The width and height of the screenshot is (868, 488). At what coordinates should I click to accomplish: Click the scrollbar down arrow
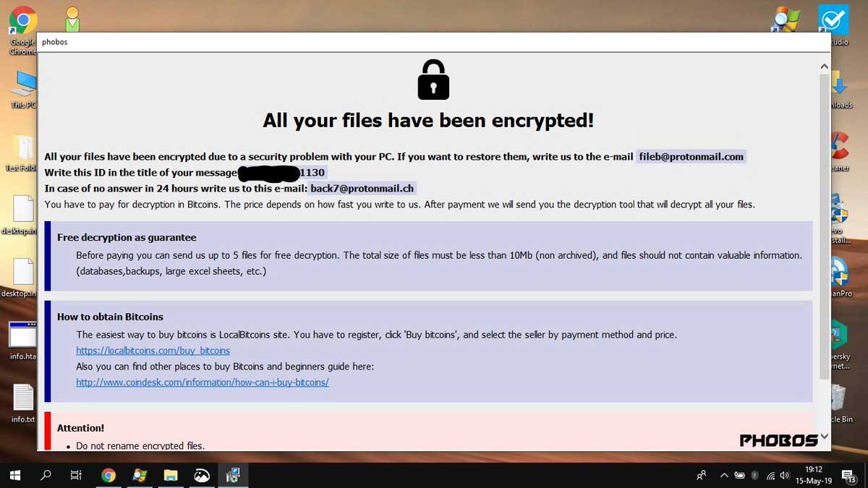824,438
